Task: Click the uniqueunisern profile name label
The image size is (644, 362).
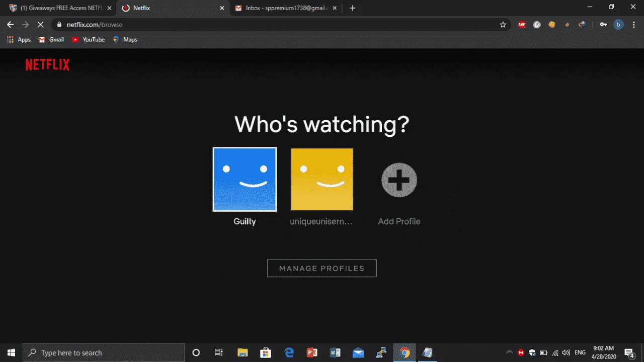Action: pyautogui.click(x=321, y=221)
